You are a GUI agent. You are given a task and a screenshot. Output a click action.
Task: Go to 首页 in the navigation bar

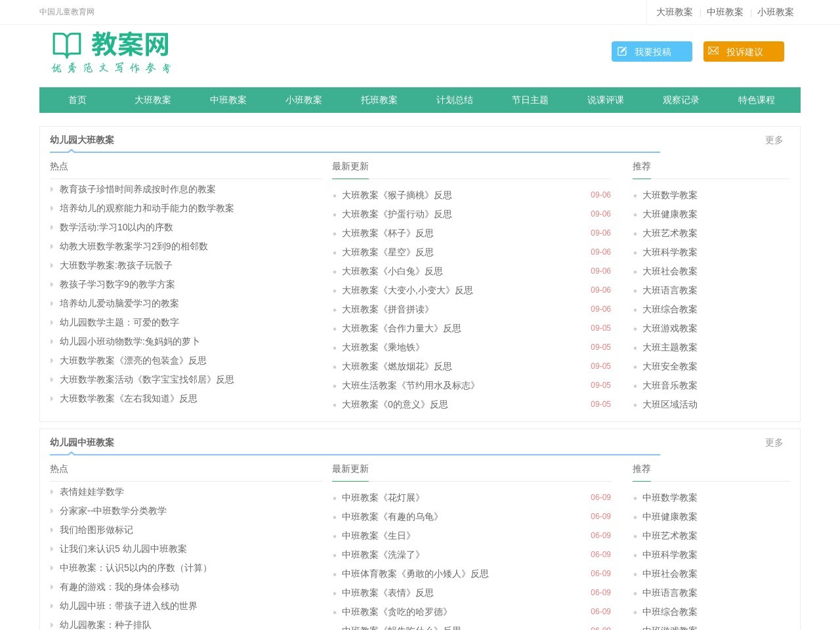[x=77, y=100]
